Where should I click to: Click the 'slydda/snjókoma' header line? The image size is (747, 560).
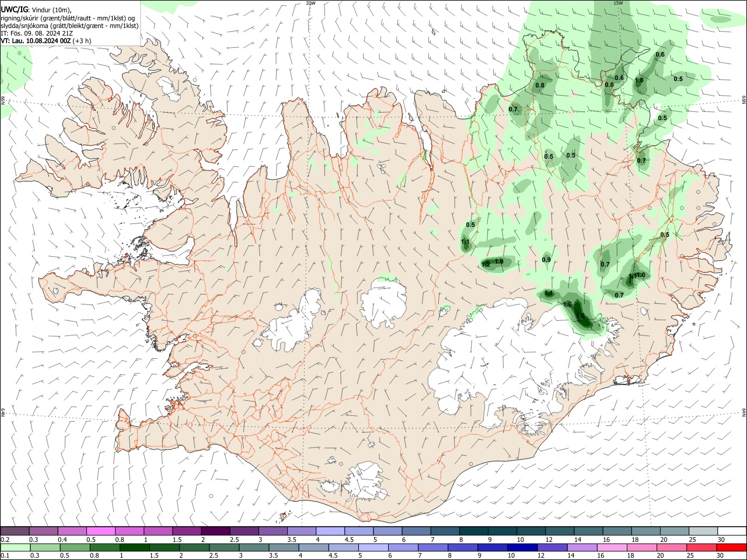coord(70,26)
